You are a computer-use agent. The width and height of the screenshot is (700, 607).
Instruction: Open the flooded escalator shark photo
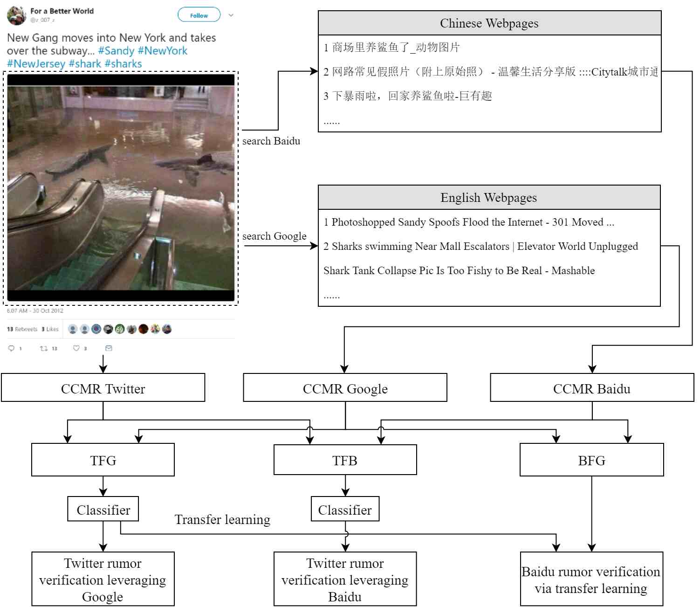(x=121, y=188)
